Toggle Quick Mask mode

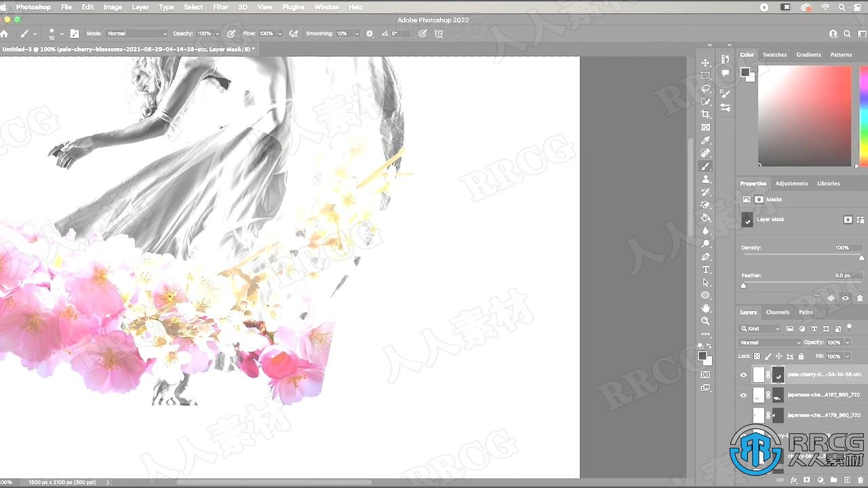coord(705,374)
